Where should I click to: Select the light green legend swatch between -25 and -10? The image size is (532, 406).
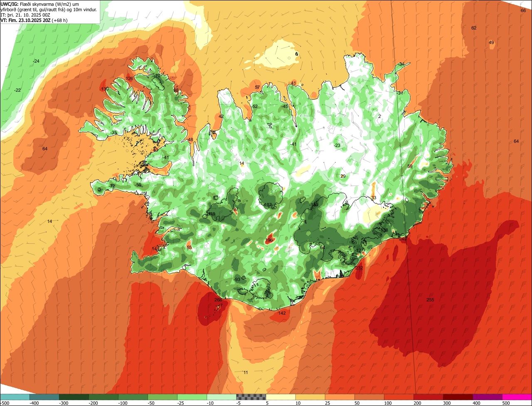click(192, 397)
